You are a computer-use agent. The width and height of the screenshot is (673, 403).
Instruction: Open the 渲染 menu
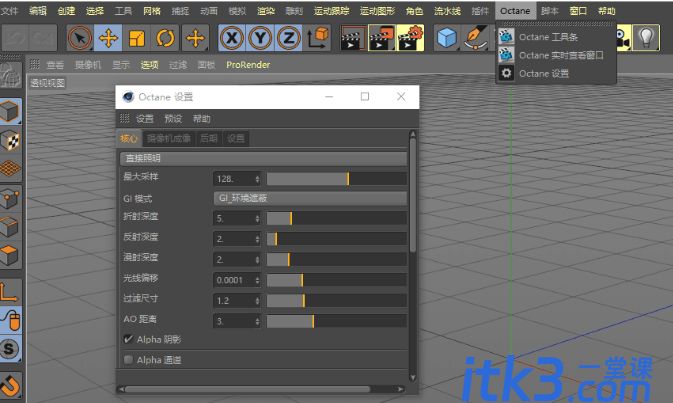tap(265, 11)
